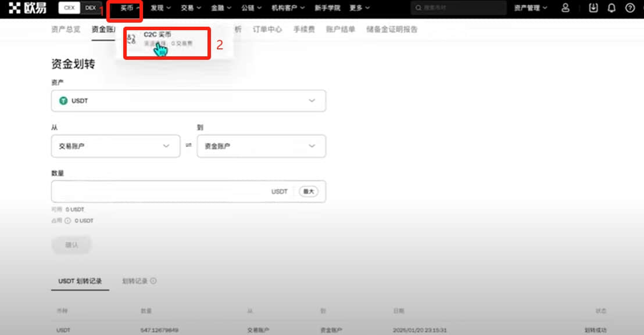644x335 pixels.
Task: Click the info icon beside 划转记录 tab
Action: click(x=153, y=281)
